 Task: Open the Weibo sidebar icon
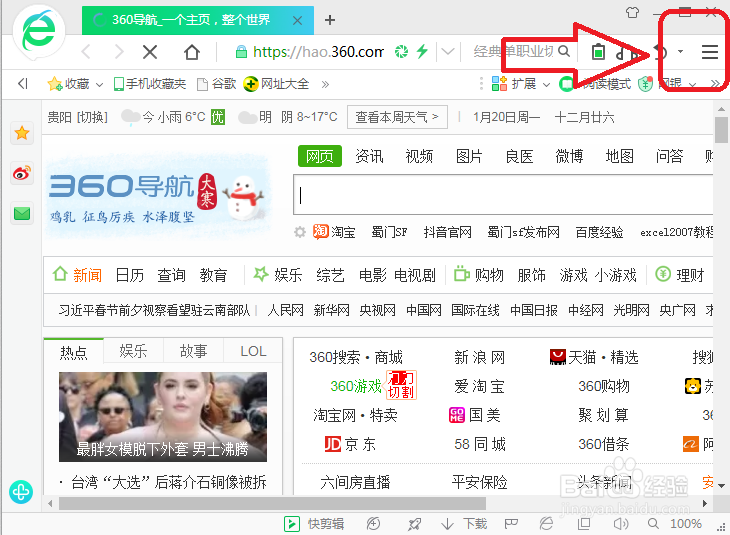22,173
